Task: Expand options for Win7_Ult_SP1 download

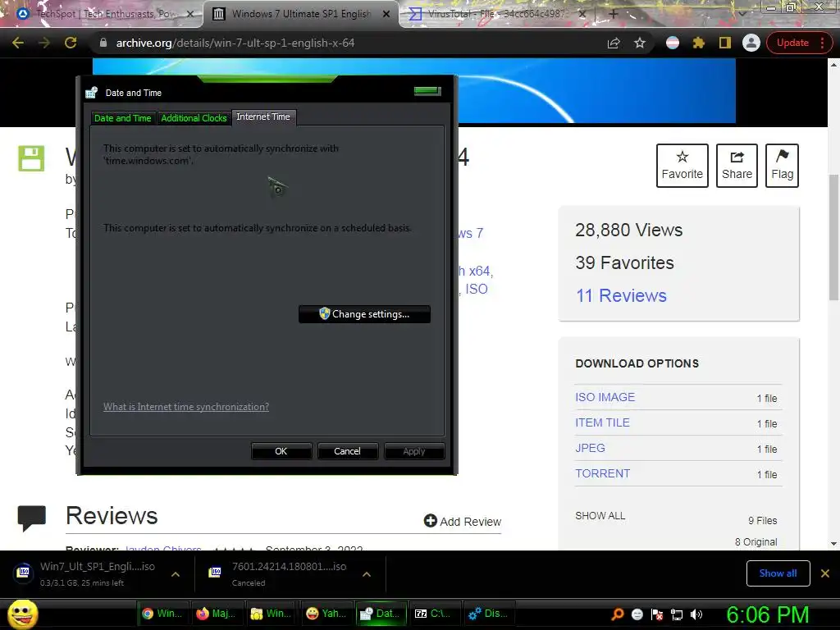Action: pyautogui.click(x=176, y=574)
